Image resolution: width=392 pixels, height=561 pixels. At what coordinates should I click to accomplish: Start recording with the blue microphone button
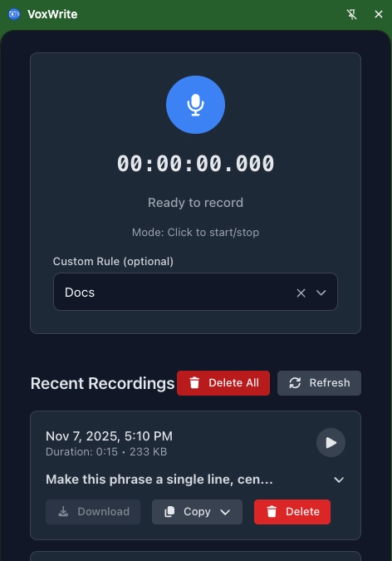[x=195, y=105]
